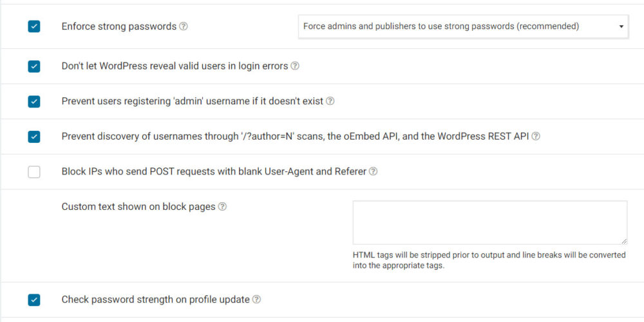Uncheck Check password strength on profile update
This screenshot has width=644, height=322.
(34, 299)
